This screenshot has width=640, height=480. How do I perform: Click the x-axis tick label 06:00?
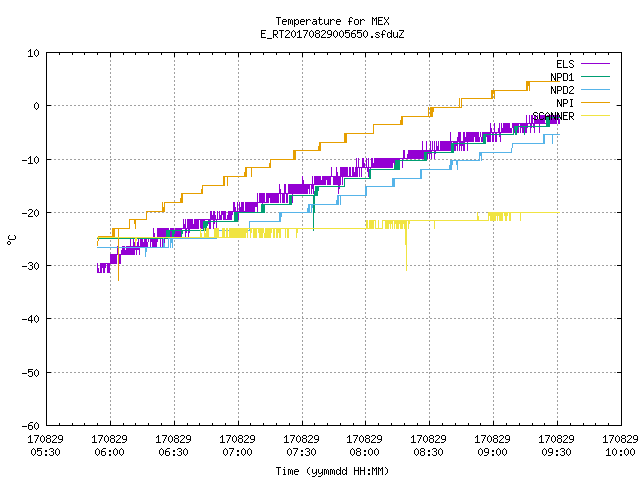109,452
